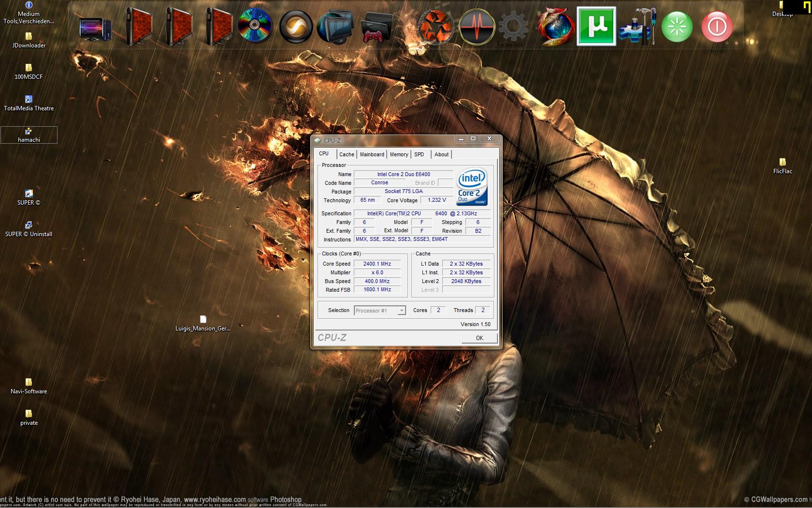Open the Medium Tools desktop folder

(x=29, y=13)
